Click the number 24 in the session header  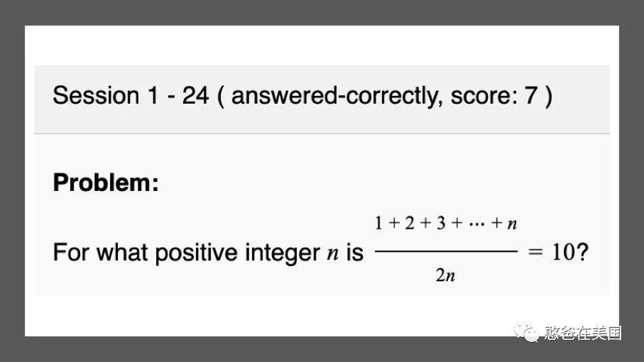pyautogui.click(x=195, y=96)
